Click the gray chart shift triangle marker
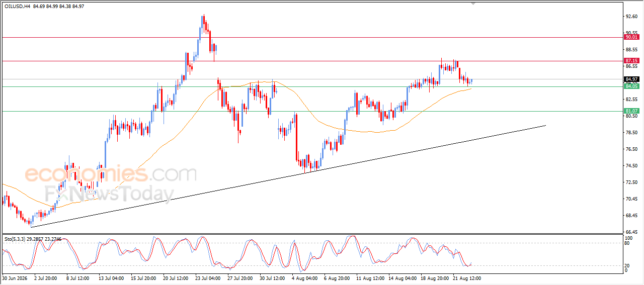Viewport: 644px width, 285px height. coord(472,3)
